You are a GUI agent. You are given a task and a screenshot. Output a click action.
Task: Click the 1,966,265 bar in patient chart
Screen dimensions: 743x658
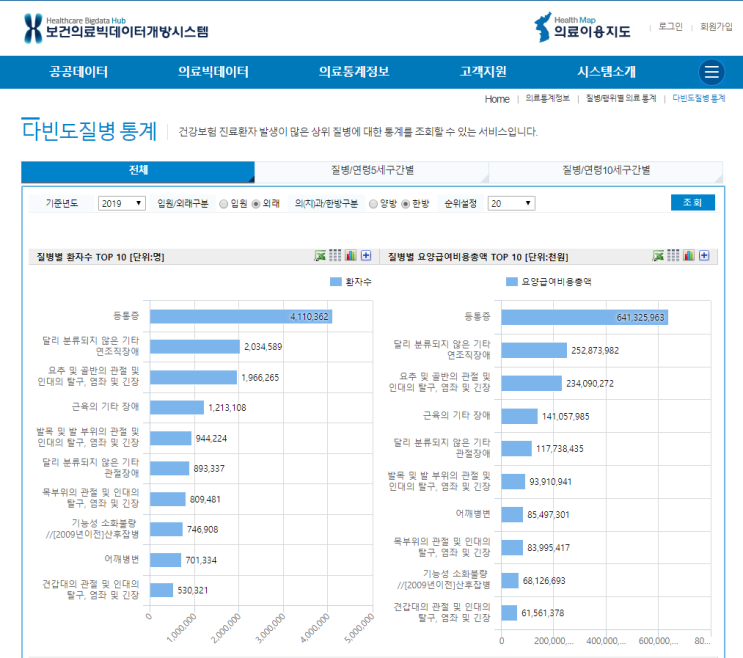coord(193,378)
